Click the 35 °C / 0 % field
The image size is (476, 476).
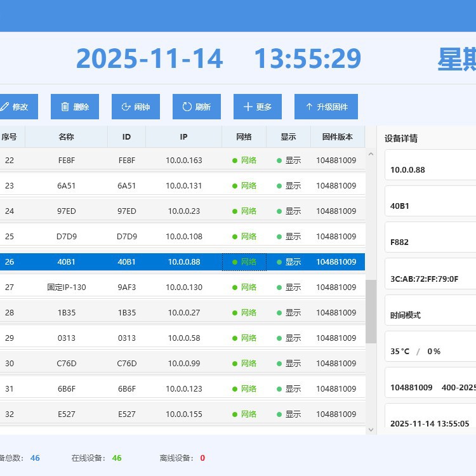430,347
